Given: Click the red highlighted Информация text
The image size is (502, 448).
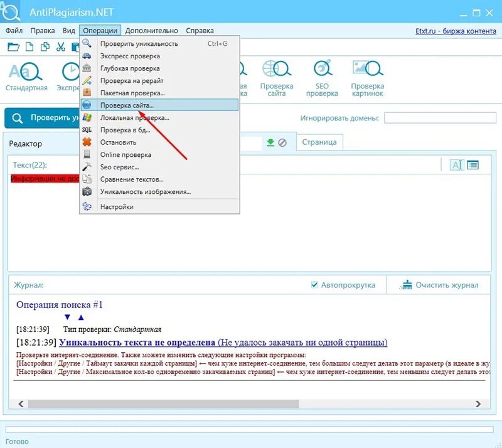Looking at the screenshot, I should click(45, 179).
